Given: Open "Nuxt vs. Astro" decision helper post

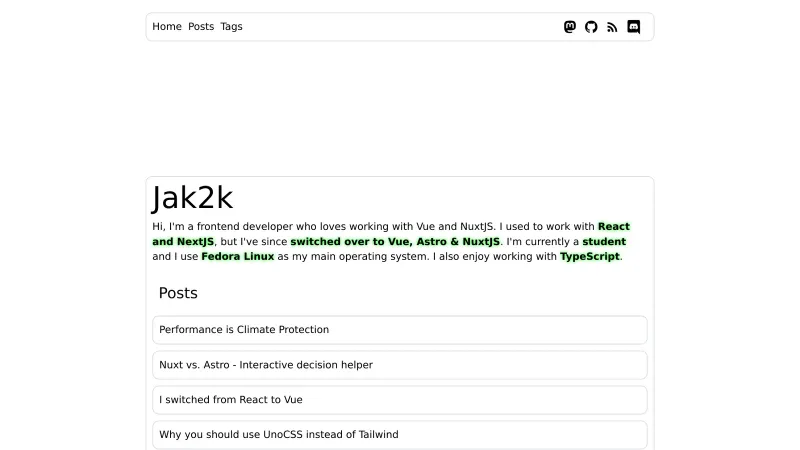Looking at the screenshot, I should 266,365.
